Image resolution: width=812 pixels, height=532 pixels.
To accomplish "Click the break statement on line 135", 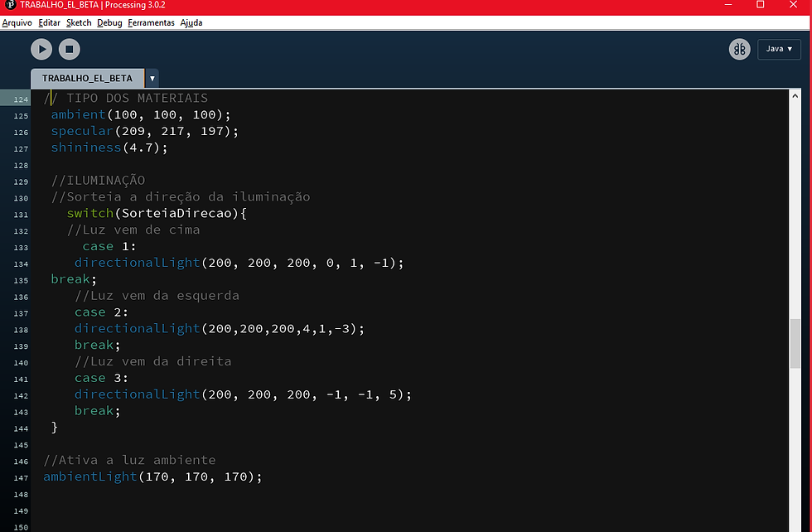I will coord(74,279).
